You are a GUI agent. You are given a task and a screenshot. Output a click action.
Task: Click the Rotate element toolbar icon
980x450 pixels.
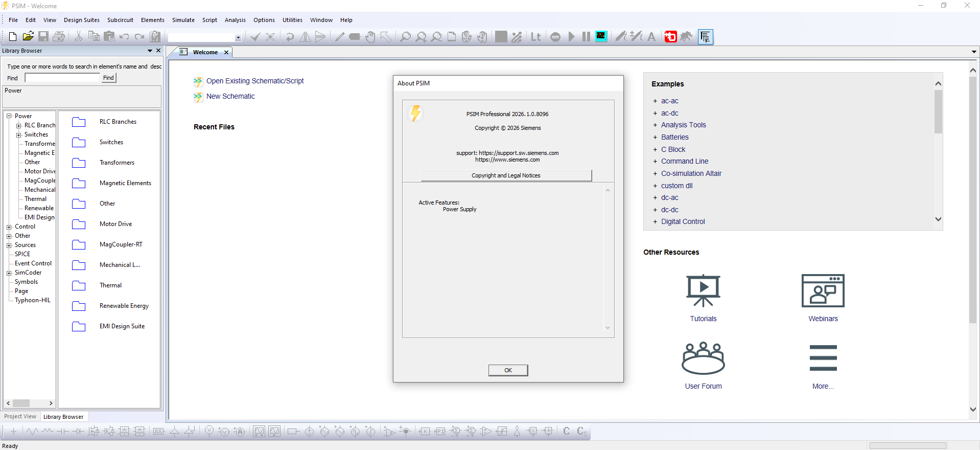tap(290, 36)
